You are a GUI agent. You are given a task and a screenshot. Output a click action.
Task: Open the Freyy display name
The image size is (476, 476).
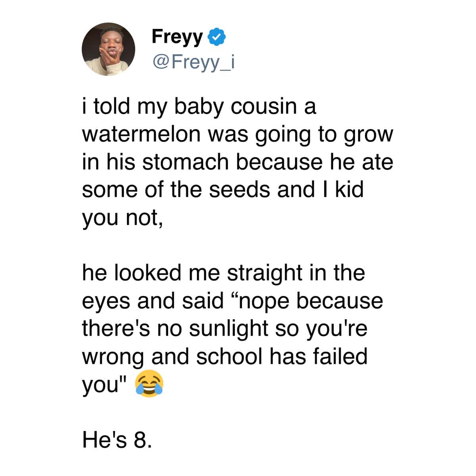[177, 37]
